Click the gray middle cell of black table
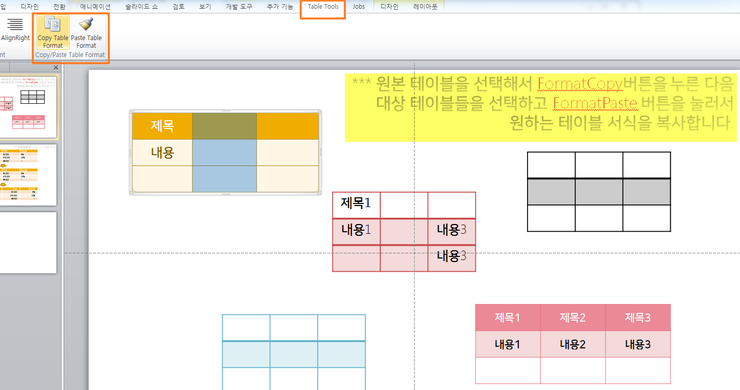Screen dimensions: 740x390 [x=599, y=192]
